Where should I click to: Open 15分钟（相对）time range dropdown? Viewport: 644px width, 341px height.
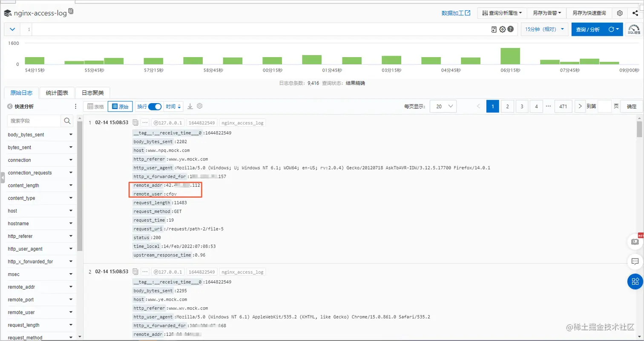[x=545, y=29]
